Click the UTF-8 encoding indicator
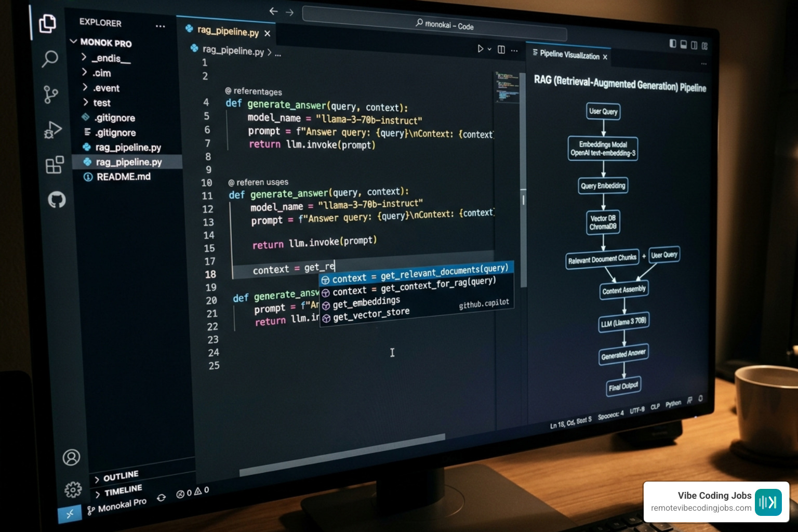Screen dimensions: 798x532 pyautogui.click(x=637, y=410)
